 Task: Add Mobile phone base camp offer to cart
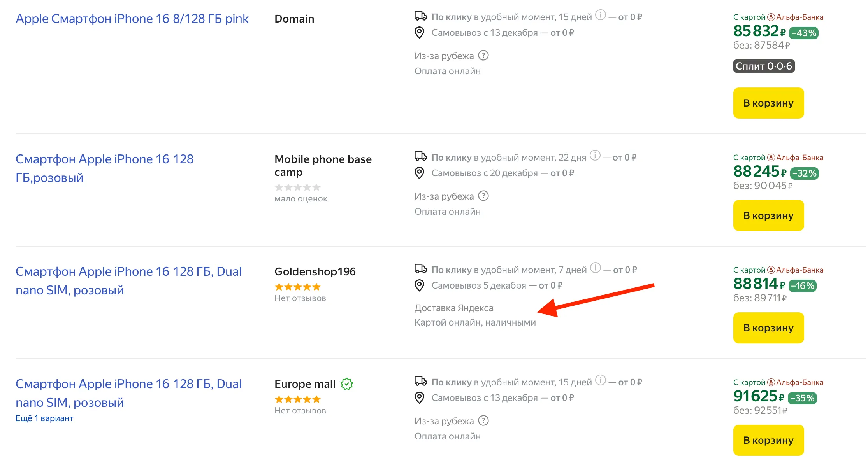[768, 215]
